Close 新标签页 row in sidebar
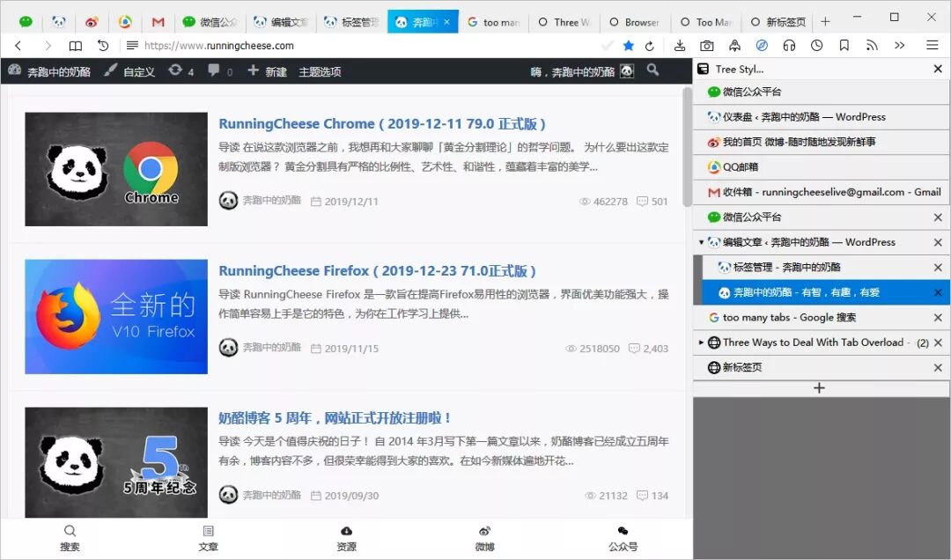 click(938, 367)
